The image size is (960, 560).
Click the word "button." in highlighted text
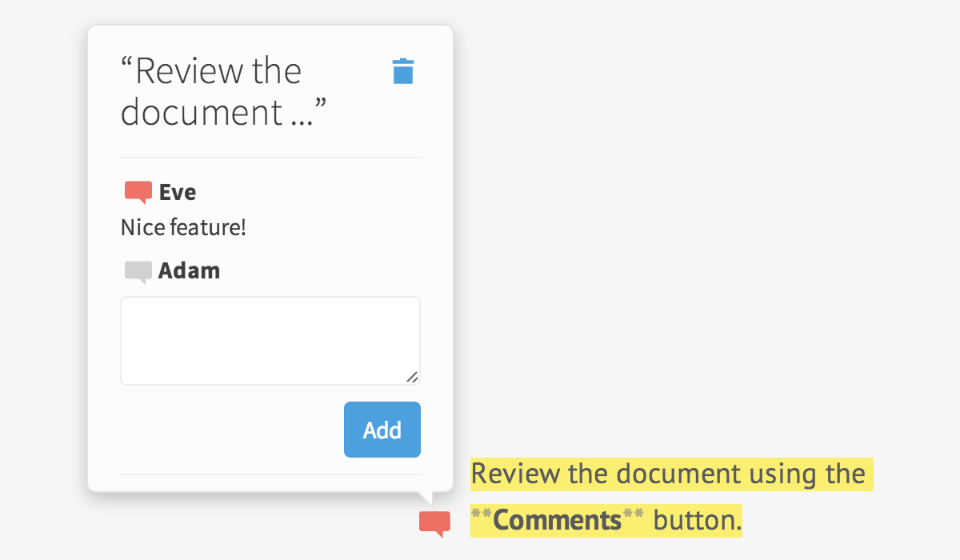click(698, 520)
